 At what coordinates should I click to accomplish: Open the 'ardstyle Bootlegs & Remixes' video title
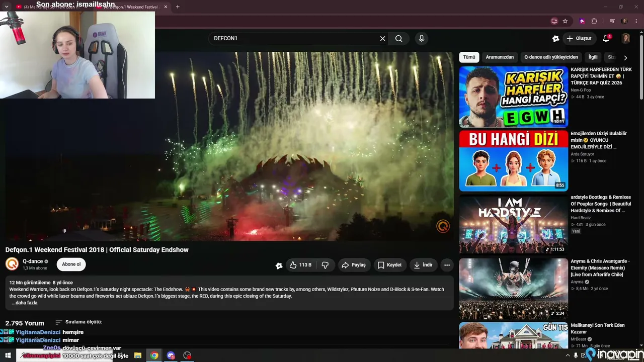pyautogui.click(x=601, y=204)
